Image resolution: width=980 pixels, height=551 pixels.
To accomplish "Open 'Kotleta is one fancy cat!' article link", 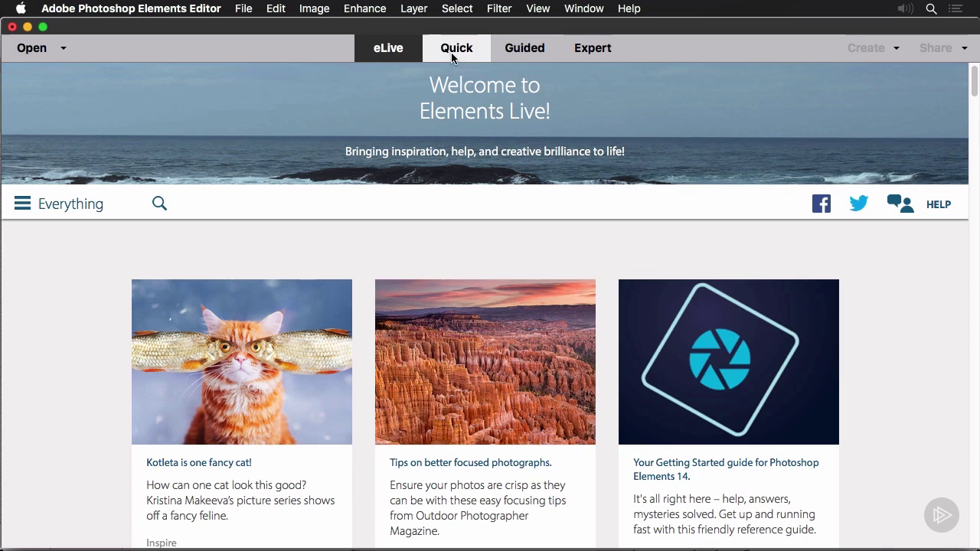I will click(x=199, y=462).
